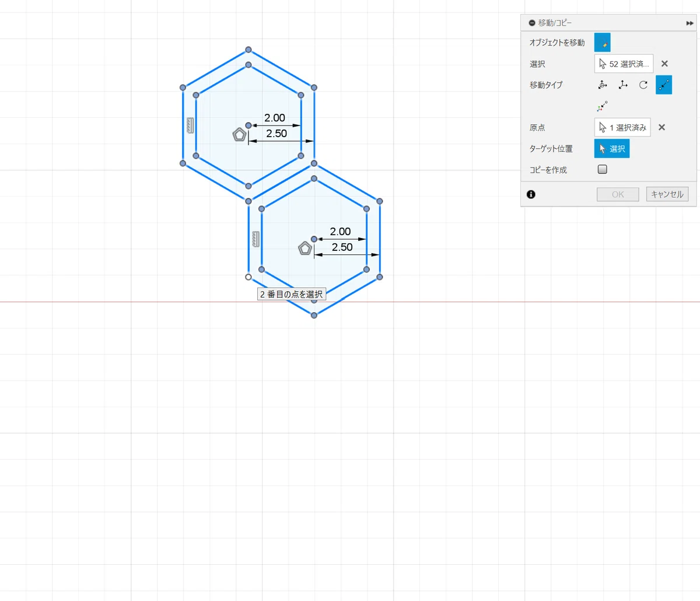Click constraint glyph on upper hexagon's left edge
The height and width of the screenshot is (601, 700).
(x=190, y=125)
